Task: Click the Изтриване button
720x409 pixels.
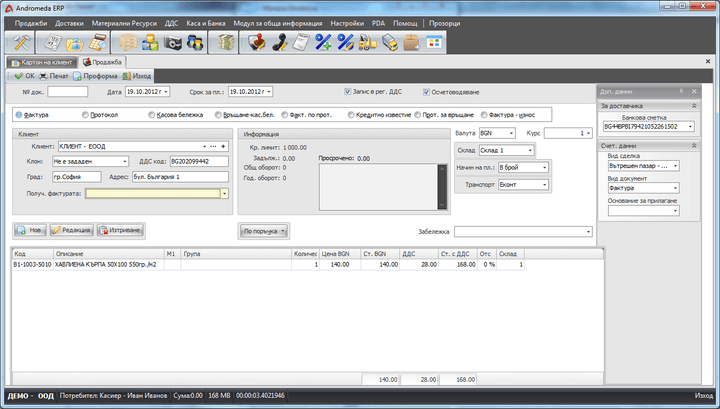Action: pyautogui.click(x=121, y=230)
